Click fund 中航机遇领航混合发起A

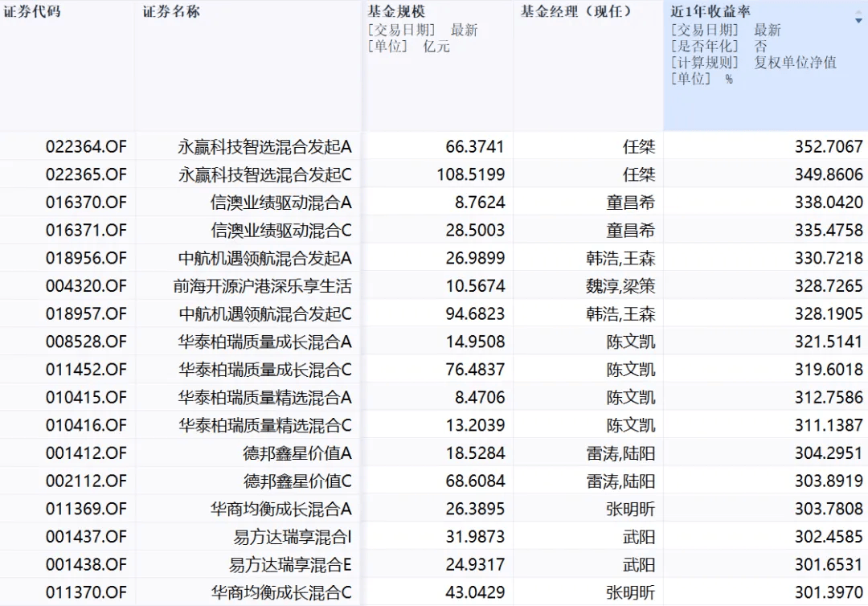pos(264,258)
